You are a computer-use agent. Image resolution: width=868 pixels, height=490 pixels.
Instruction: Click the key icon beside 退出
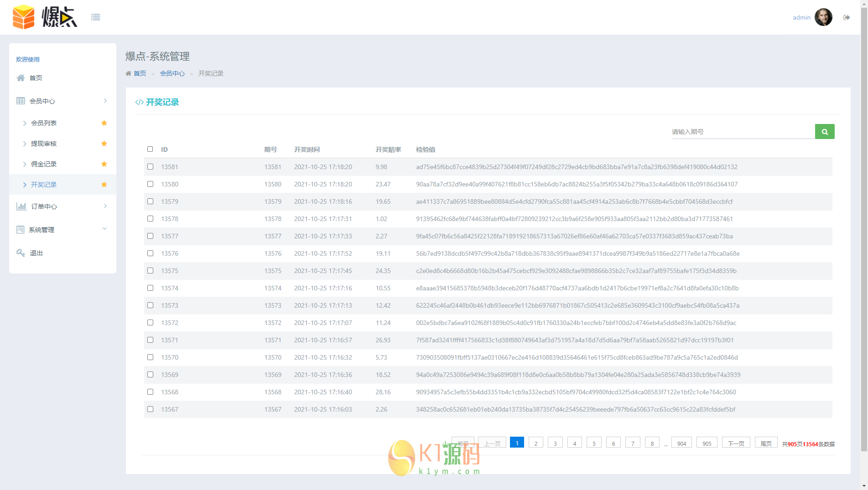[21, 253]
